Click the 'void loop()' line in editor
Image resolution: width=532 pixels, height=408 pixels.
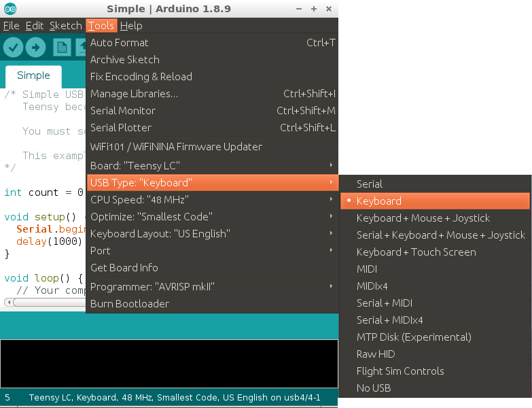[x=43, y=278]
